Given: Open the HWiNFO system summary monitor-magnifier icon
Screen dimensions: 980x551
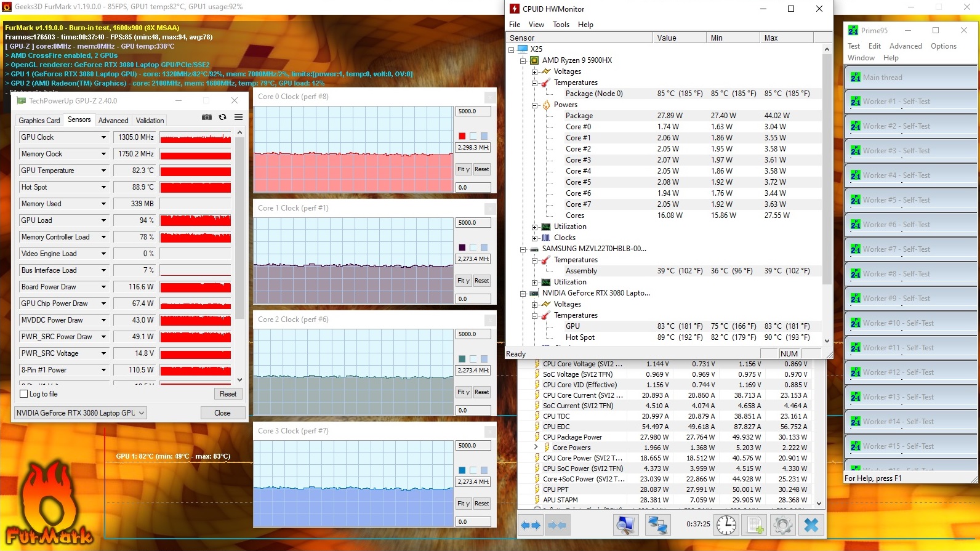Looking at the screenshot, I should click(x=625, y=525).
